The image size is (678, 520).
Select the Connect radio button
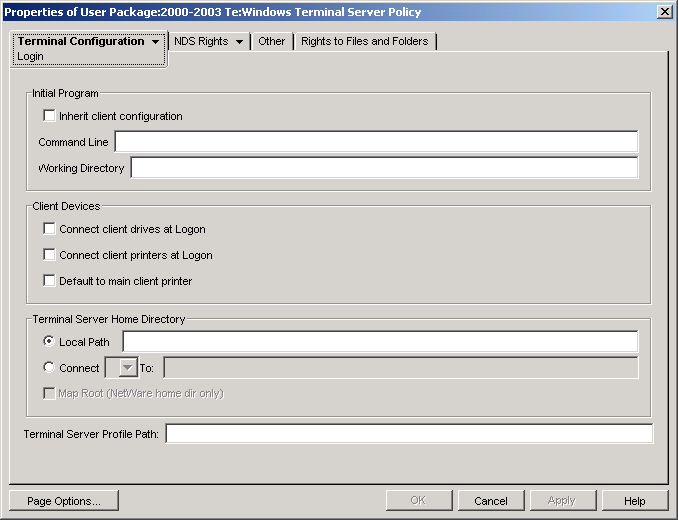pyautogui.click(x=49, y=367)
